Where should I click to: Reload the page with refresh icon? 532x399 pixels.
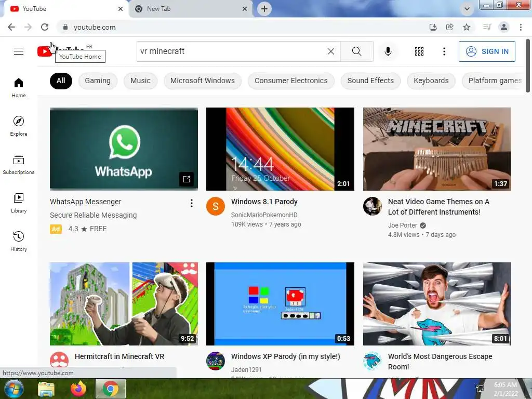pyautogui.click(x=45, y=27)
